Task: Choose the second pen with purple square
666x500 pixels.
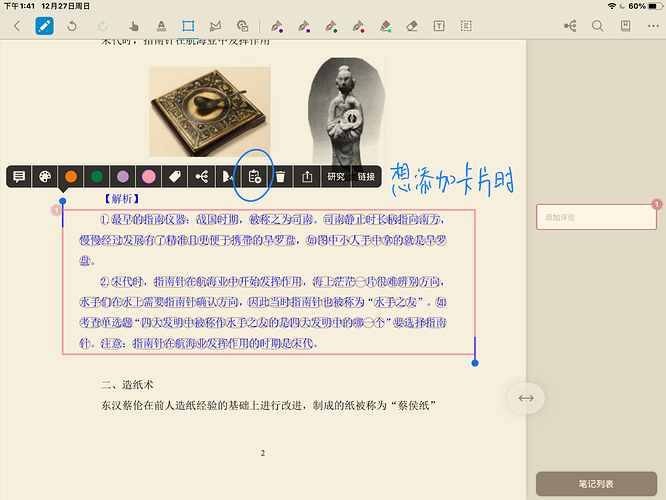Action: [x=304, y=26]
